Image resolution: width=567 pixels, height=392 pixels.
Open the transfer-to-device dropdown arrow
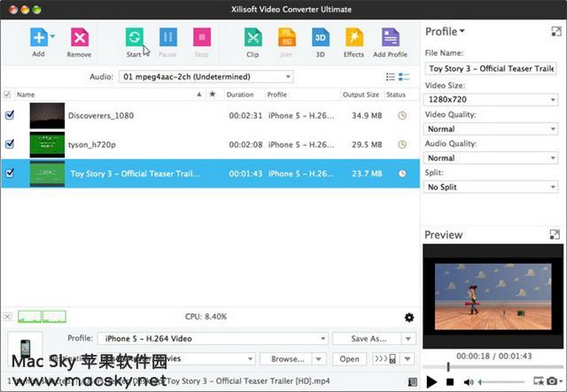408,358
